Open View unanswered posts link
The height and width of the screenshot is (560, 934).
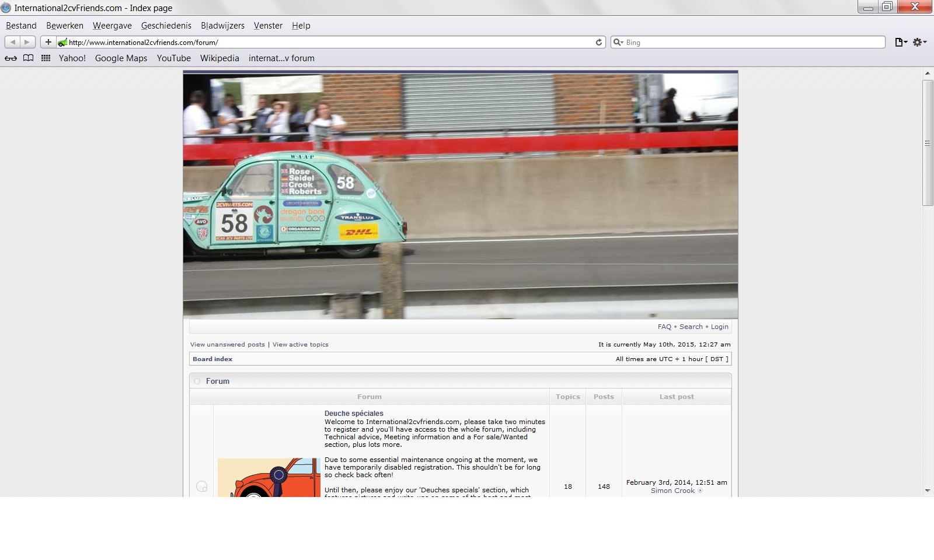point(227,345)
